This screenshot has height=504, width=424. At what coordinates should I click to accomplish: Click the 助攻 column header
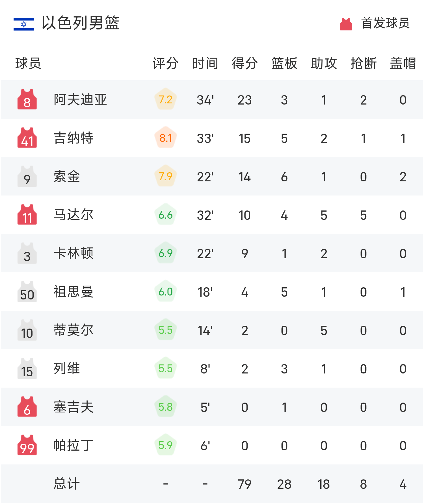coord(324,63)
